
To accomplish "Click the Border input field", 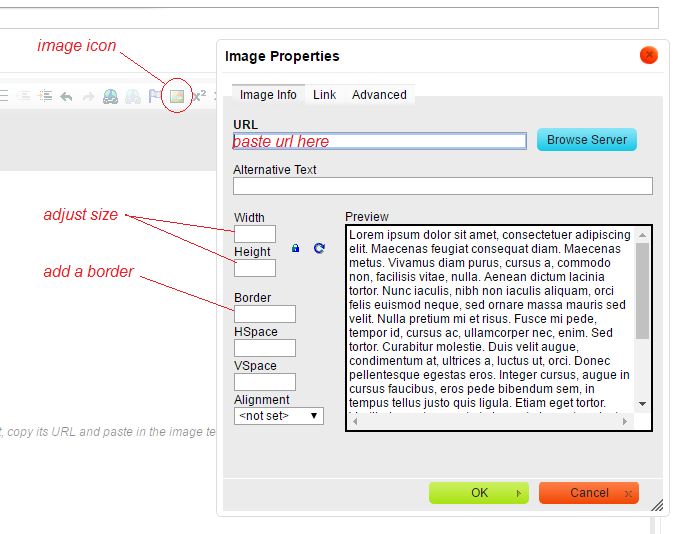I will (264, 314).
